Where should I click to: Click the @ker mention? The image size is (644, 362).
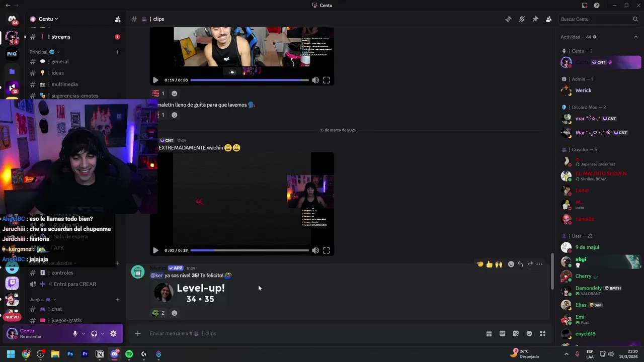click(156, 276)
